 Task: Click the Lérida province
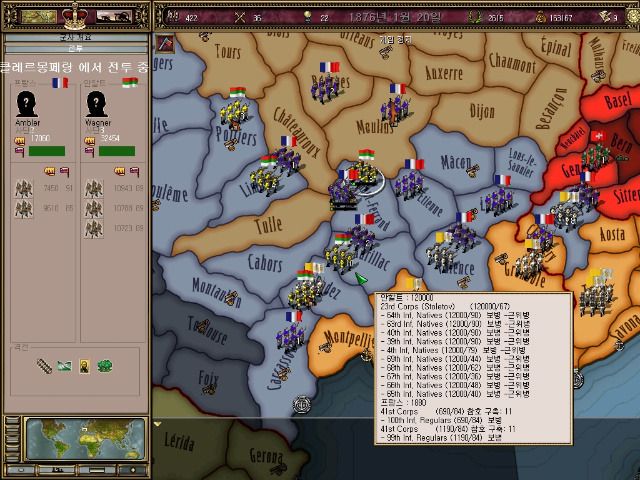[x=179, y=442]
